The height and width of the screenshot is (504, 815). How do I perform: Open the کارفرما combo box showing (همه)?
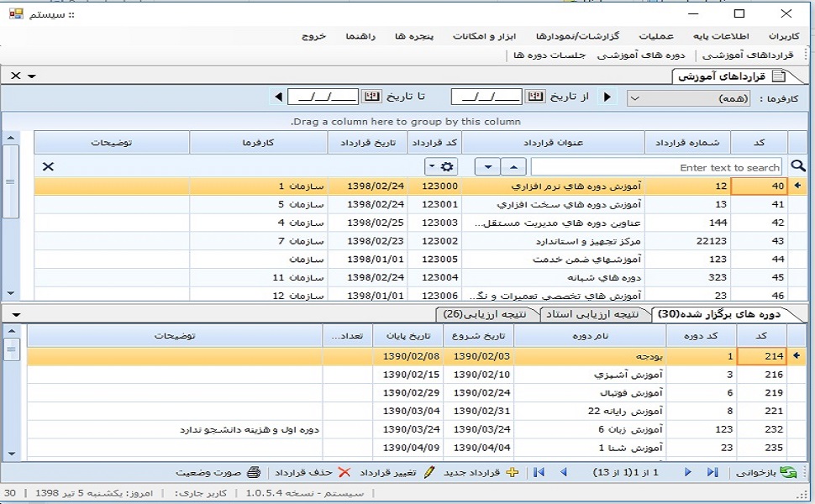[689, 98]
